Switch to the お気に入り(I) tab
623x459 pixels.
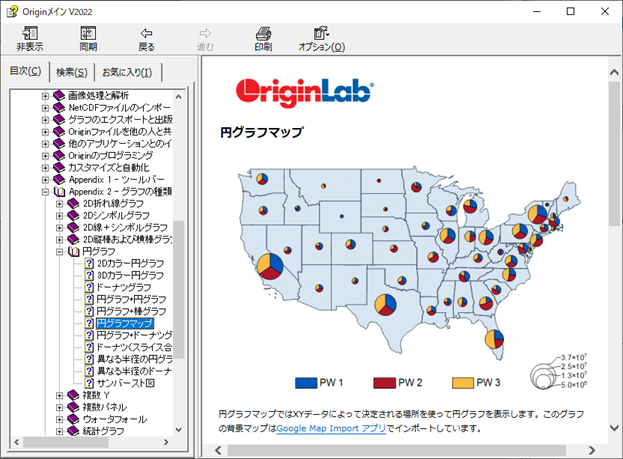point(127,72)
